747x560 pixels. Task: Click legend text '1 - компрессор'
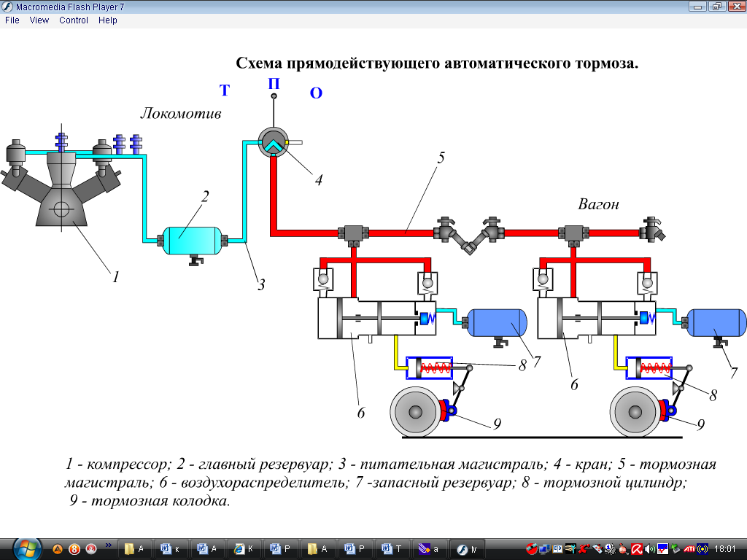tap(117, 464)
